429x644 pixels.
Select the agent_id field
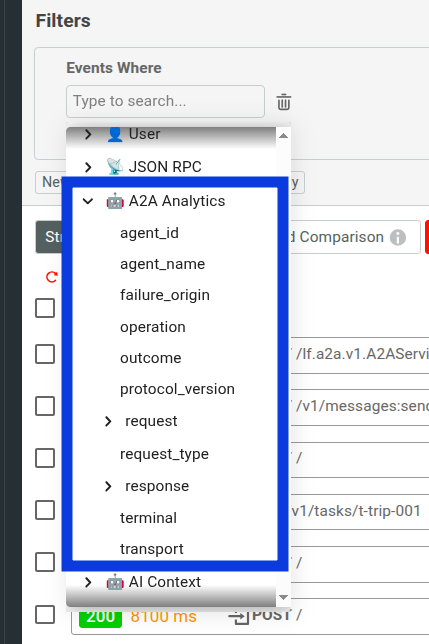point(149,233)
